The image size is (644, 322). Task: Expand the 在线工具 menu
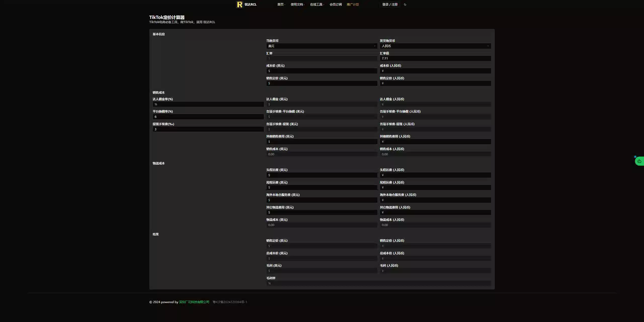pos(317,5)
